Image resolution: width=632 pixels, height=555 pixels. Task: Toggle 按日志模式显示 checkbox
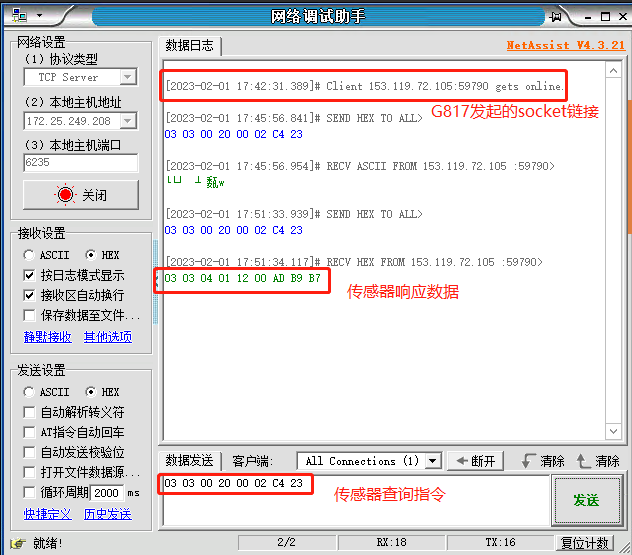pos(30,275)
